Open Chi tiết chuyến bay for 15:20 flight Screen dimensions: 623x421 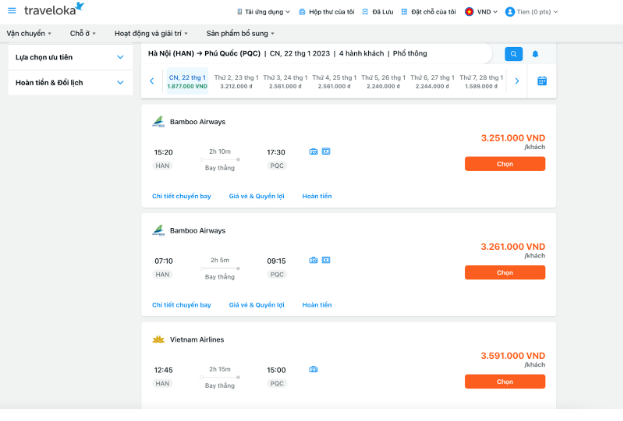point(181,196)
